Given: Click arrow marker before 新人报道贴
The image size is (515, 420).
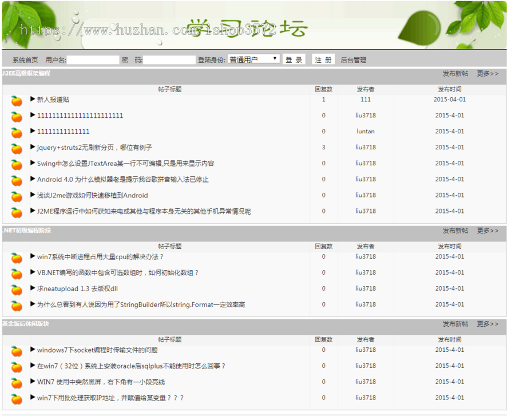Looking at the screenshot, I should (x=33, y=99).
